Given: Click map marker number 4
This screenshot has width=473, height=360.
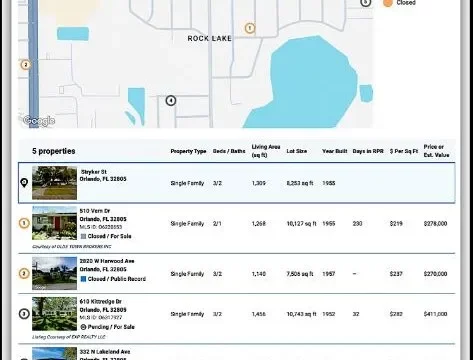Looking at the screenshot, I should 171,100.
